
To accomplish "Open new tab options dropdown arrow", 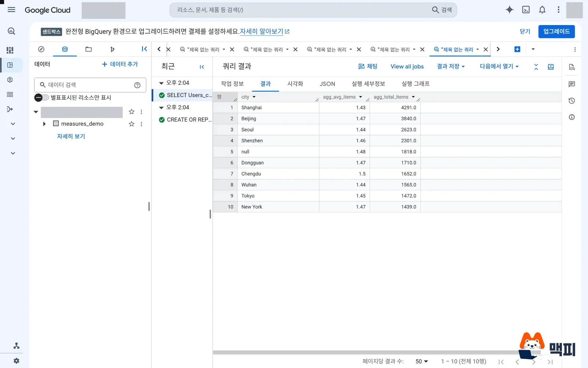I will click(533, 49).
